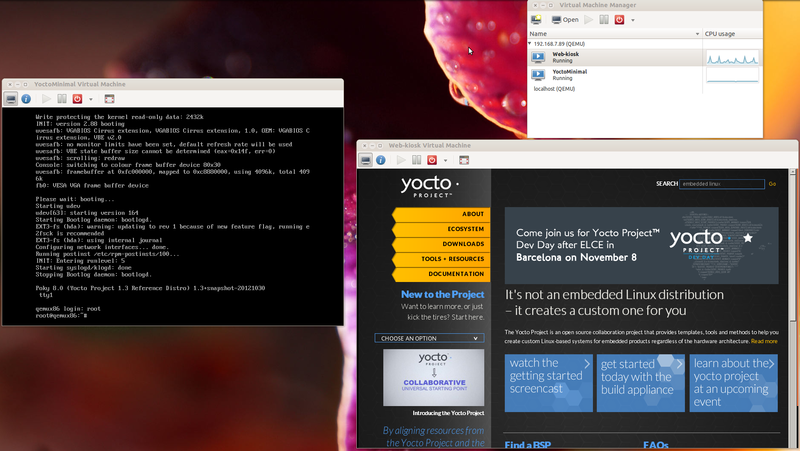
Task: Show the YoctoMinimal graphical console view
Action: coord(11,99)
